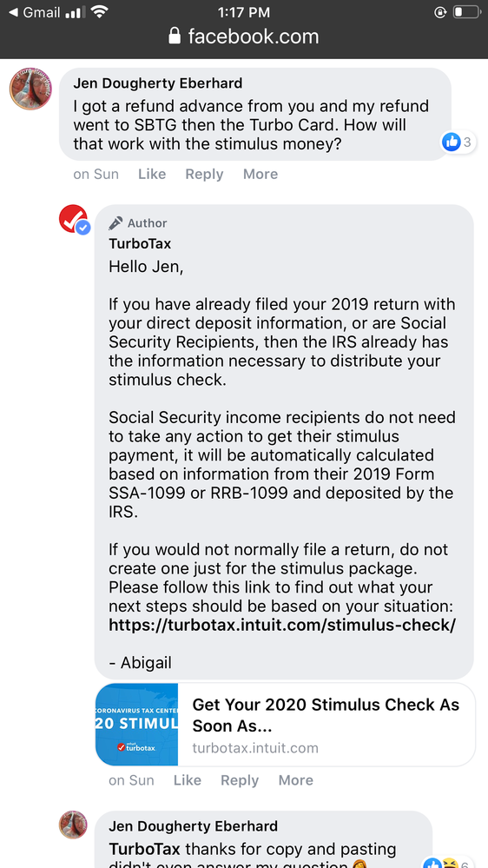488x868 pixels.
Task: Tap the Author microphone icon on the TurboTax reply
Action: pos(115,223)
